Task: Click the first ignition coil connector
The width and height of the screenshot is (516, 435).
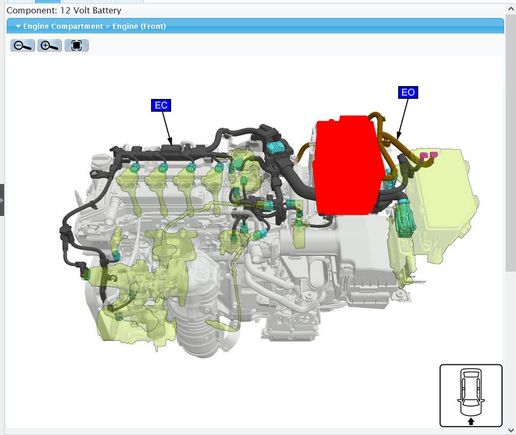Action: point(134,167)
